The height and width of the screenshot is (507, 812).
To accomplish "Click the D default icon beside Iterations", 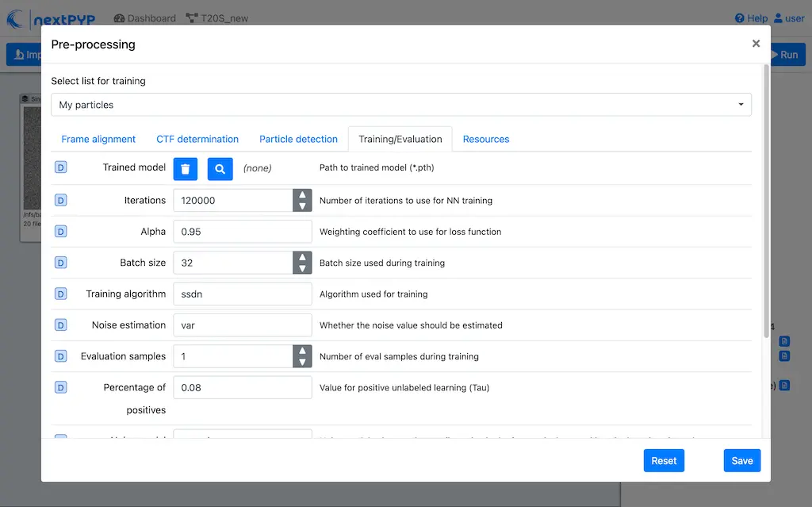I will pyautogui.click(x=61, y=201).
